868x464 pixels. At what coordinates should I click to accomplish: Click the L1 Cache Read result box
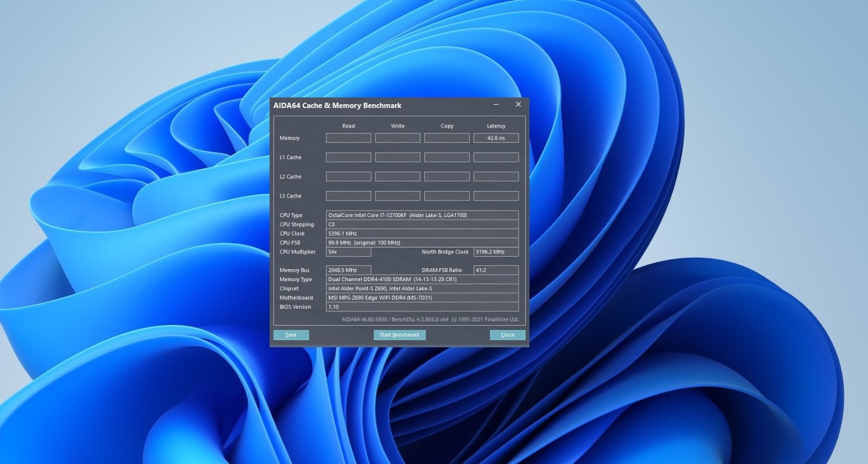[x=348, y=157]
